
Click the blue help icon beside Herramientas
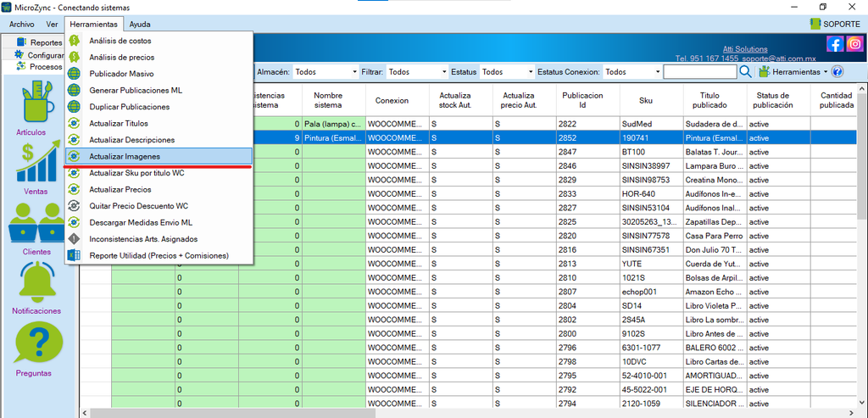pyautogui.click(x=837, y=72)
